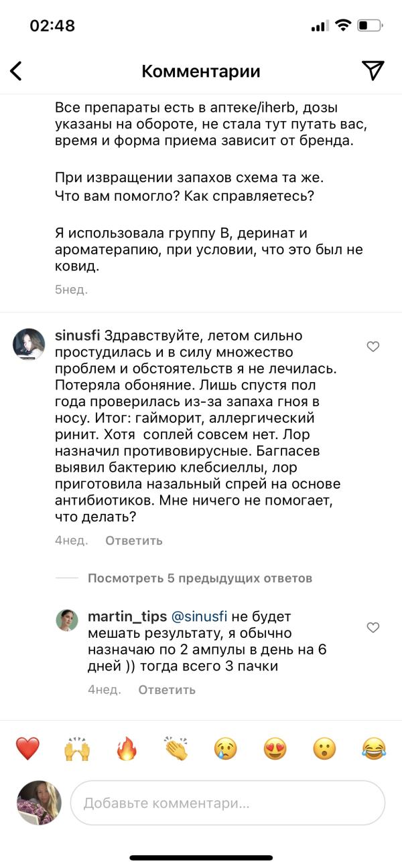This screenshot has width=402, height=868.
Task: Open the direct share paper plane icon
Action: (x=373, y=70)
